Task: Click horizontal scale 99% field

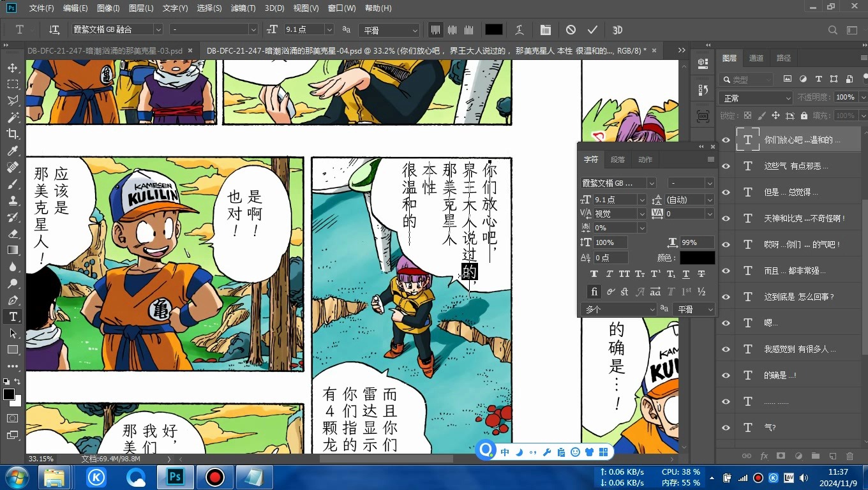Action: (x=697, y=242)
